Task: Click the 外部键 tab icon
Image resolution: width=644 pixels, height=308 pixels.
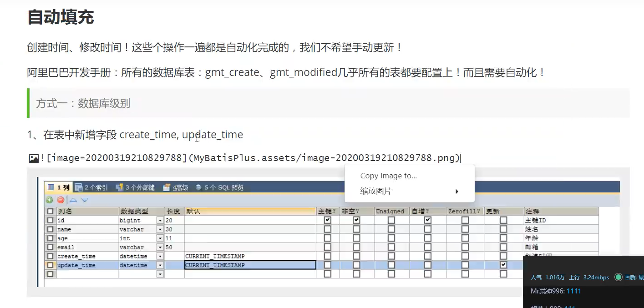Action: point(120,187)
